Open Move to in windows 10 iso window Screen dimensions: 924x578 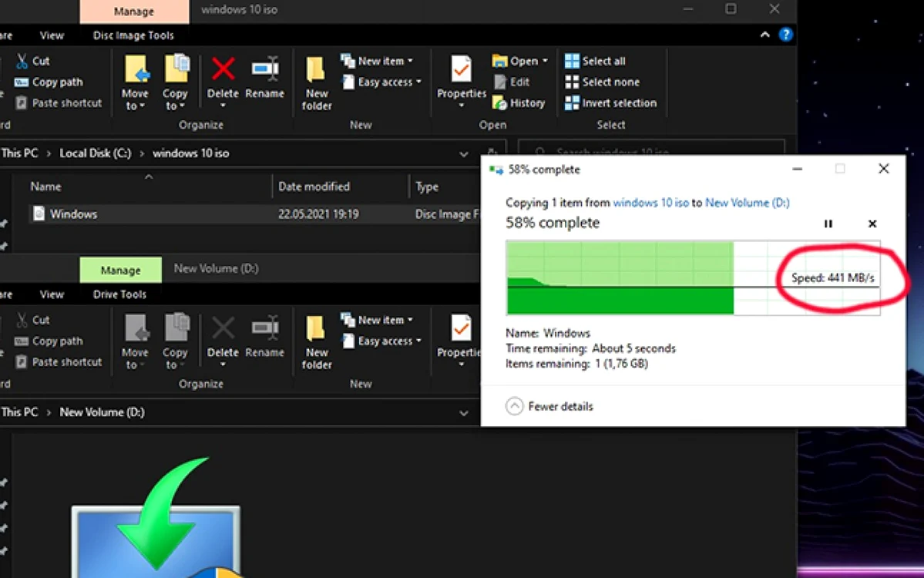[x=136, y=83]
